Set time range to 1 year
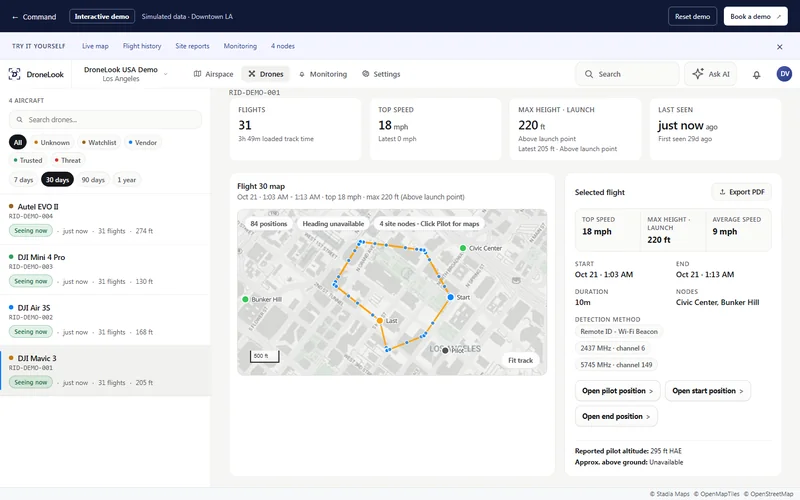This screenshot has width=800, height=500. tap(127, 180)
